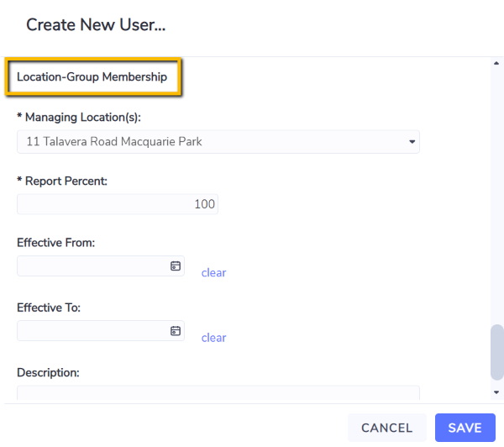
Task: Click into the Effective To date field
Action: coord(101,330)
